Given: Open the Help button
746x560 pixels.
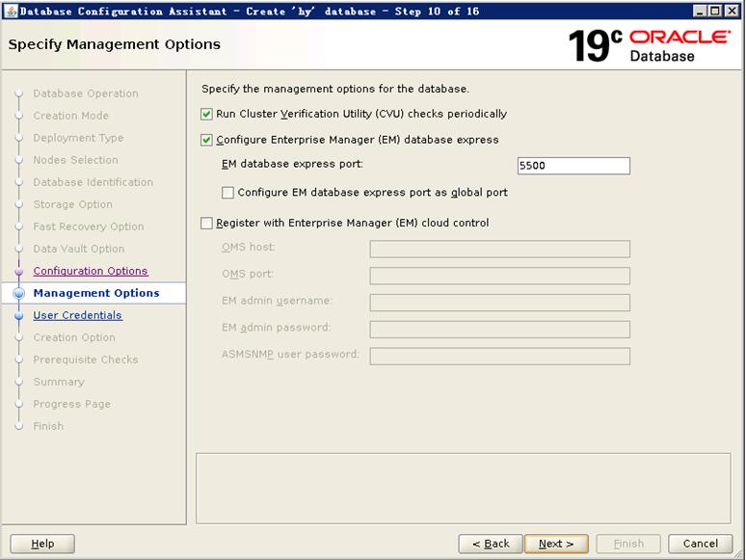Looking at the screenshot, I should pos(42,544).
